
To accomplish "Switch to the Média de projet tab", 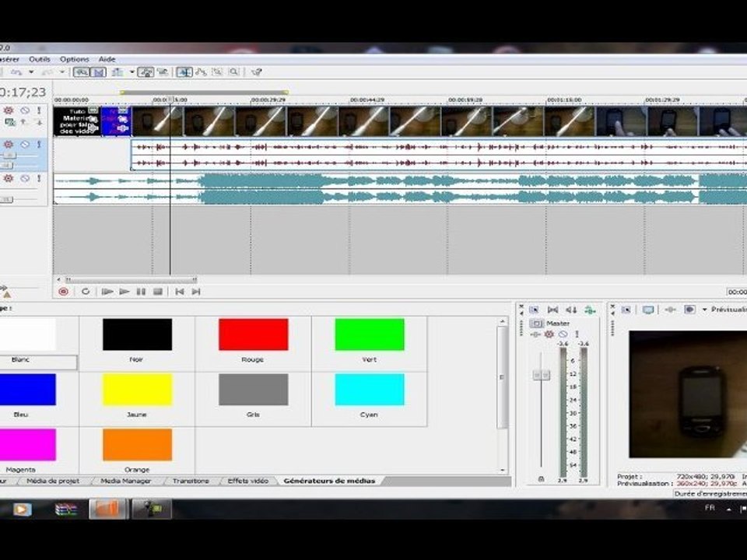I will pyautogui.click(x=53, y=481).
